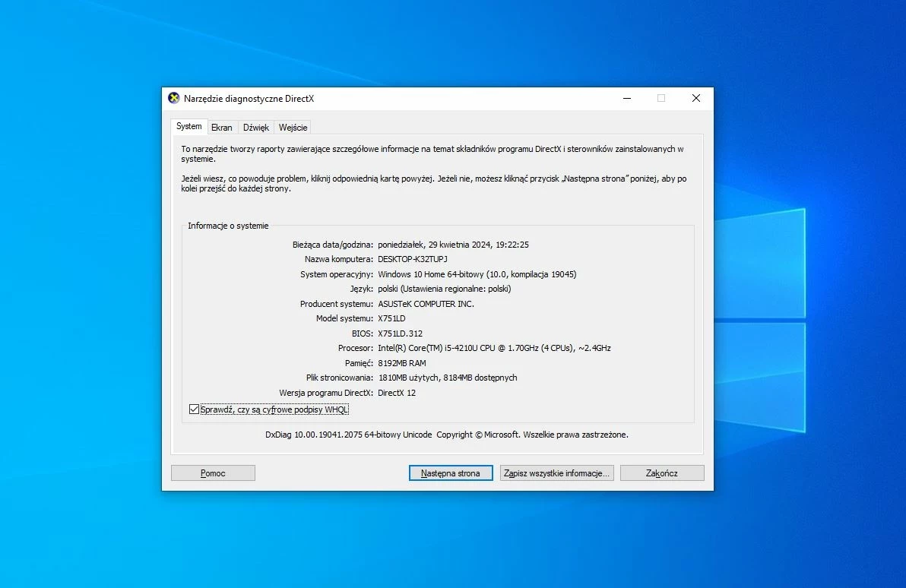
Task: Click the system model value X751LD
Action: [391, 319]
